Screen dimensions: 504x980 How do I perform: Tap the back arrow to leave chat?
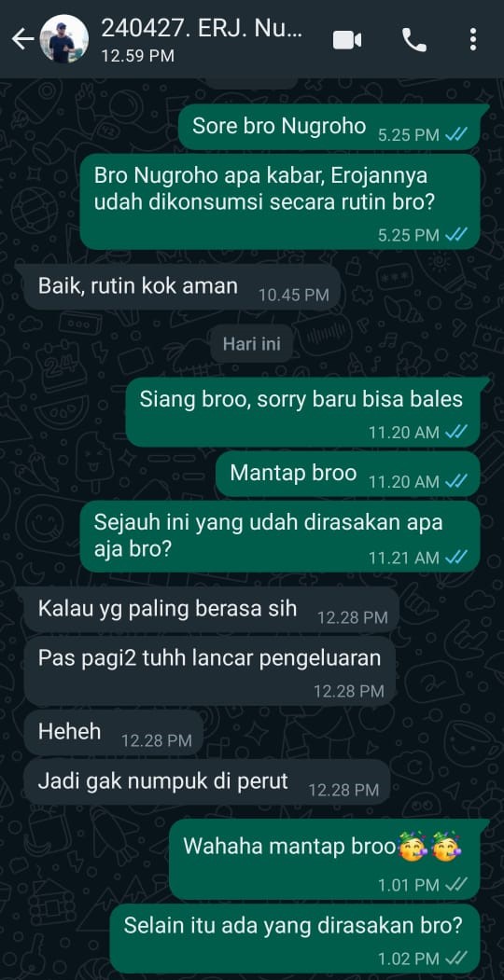[x=22, y=39]
